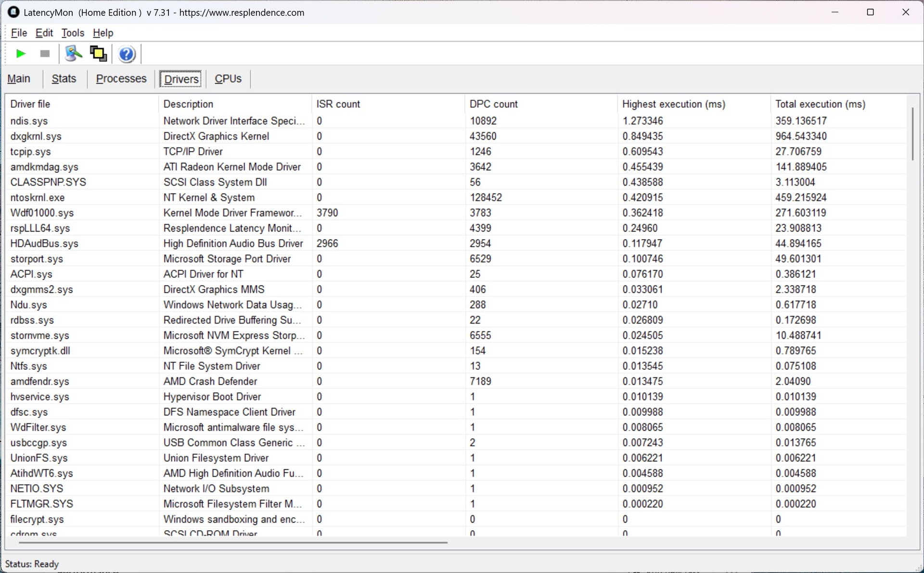Switch to the Stats tab
Image resolution: width=924 pixels, height=573 pixels.
[x=64, y=78]
